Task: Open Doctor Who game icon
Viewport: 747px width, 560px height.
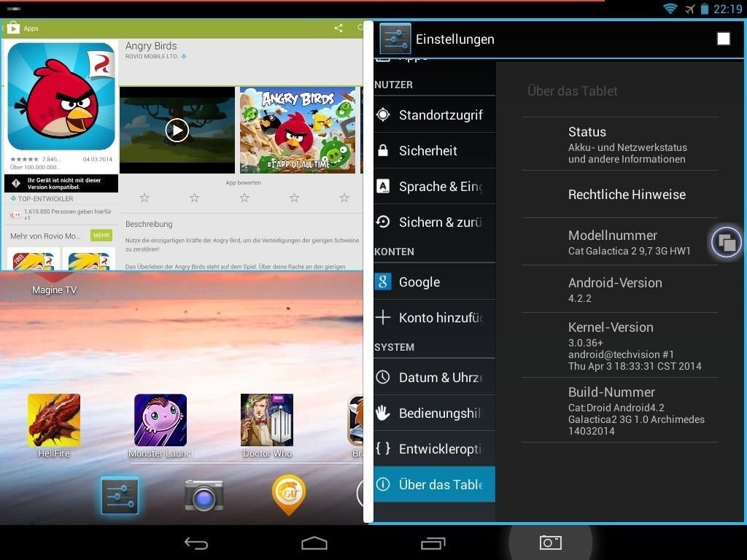Action: click(x=267, y=420)
